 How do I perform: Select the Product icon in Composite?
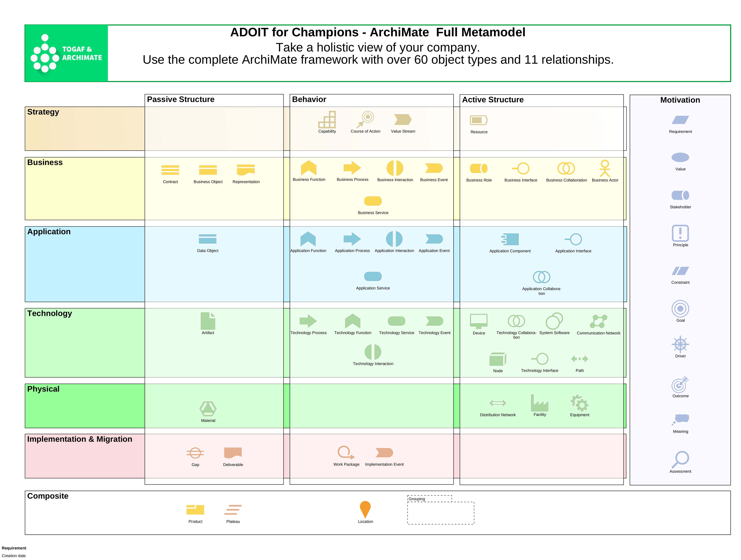click(195, 510)
